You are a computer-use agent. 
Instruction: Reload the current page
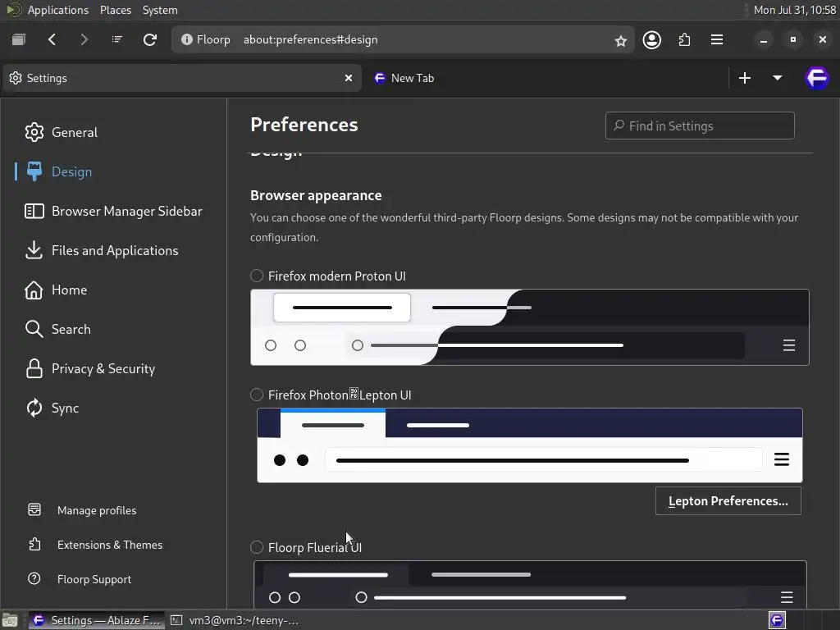tap(150, 39)
